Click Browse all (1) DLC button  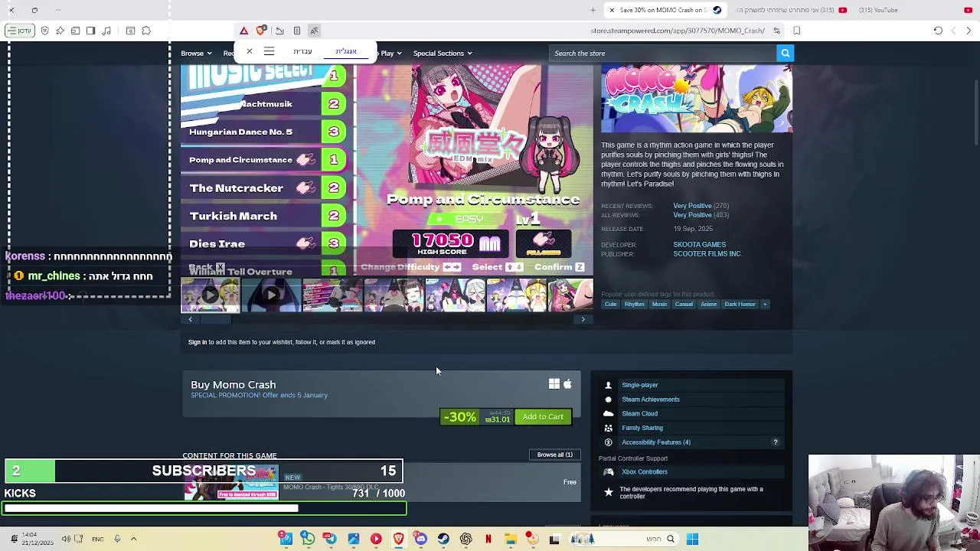(555, 455)
